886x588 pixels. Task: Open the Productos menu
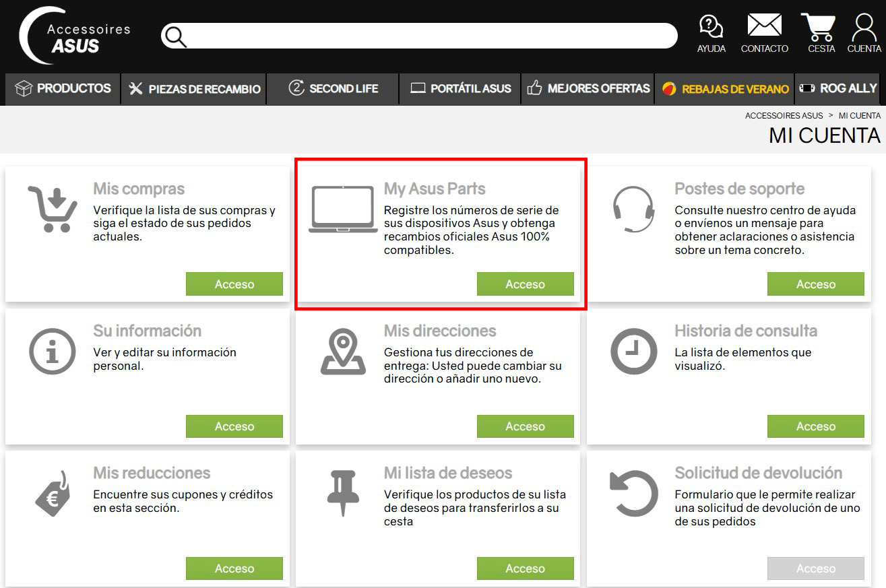coord(63,89)
